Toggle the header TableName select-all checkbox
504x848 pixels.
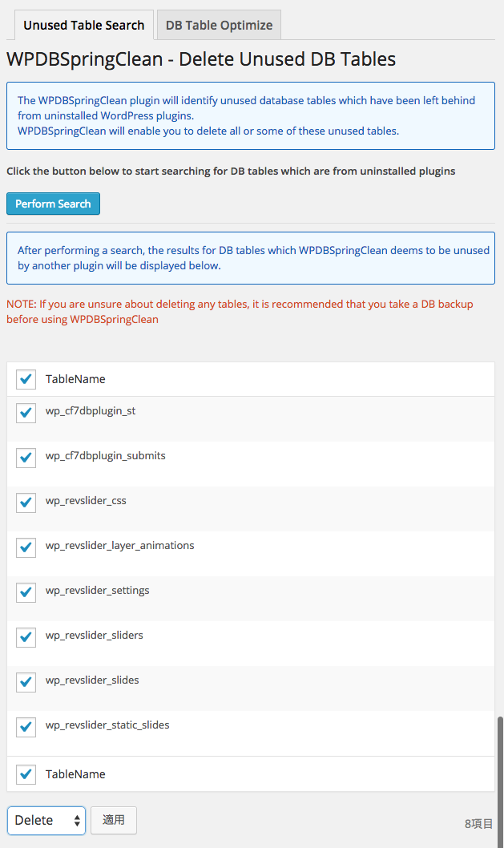point(26,379)
